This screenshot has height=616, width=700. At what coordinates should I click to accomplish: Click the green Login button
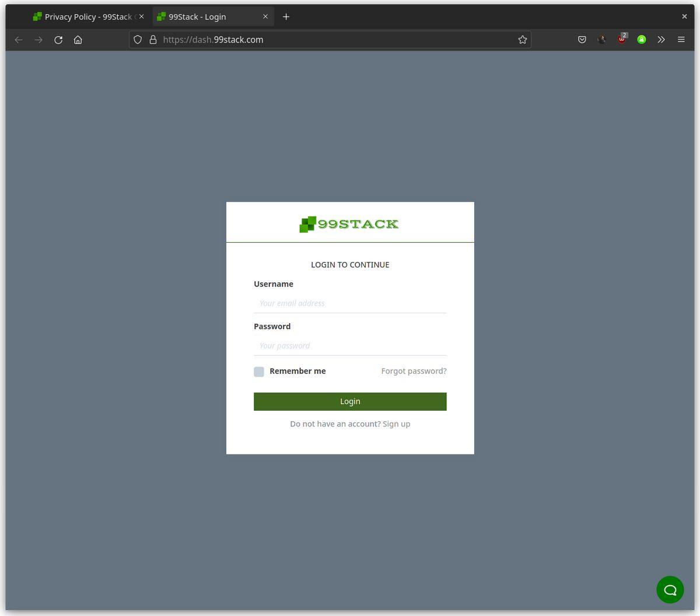pyautogui.click(x=350, y=401)
